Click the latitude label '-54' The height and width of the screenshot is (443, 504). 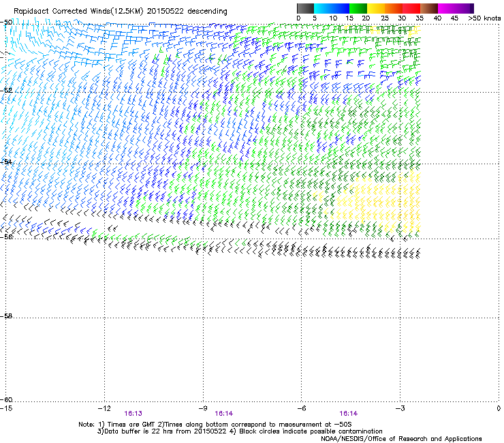(x=6, y=162)
